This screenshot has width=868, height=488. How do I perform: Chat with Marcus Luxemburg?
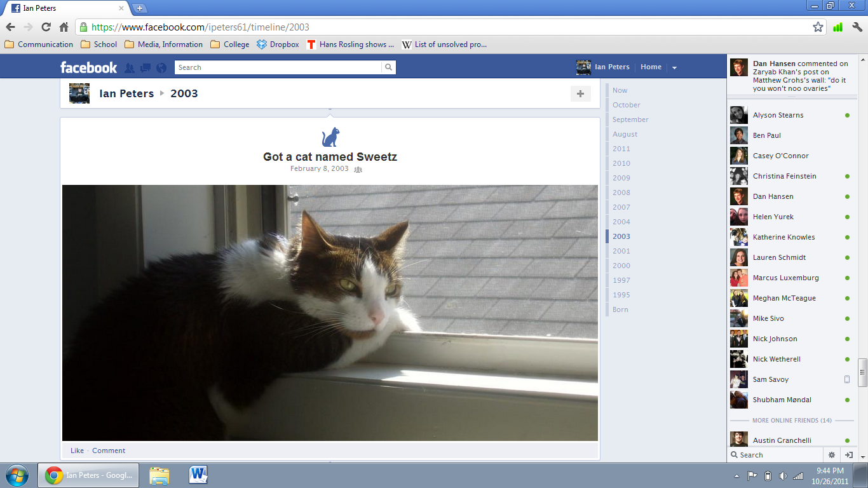pyautogui.click(x=790, y=278)
